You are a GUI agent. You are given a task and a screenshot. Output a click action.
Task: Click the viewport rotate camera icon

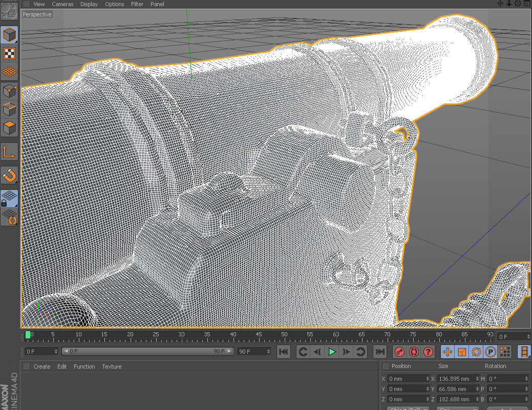coord(518,4)
